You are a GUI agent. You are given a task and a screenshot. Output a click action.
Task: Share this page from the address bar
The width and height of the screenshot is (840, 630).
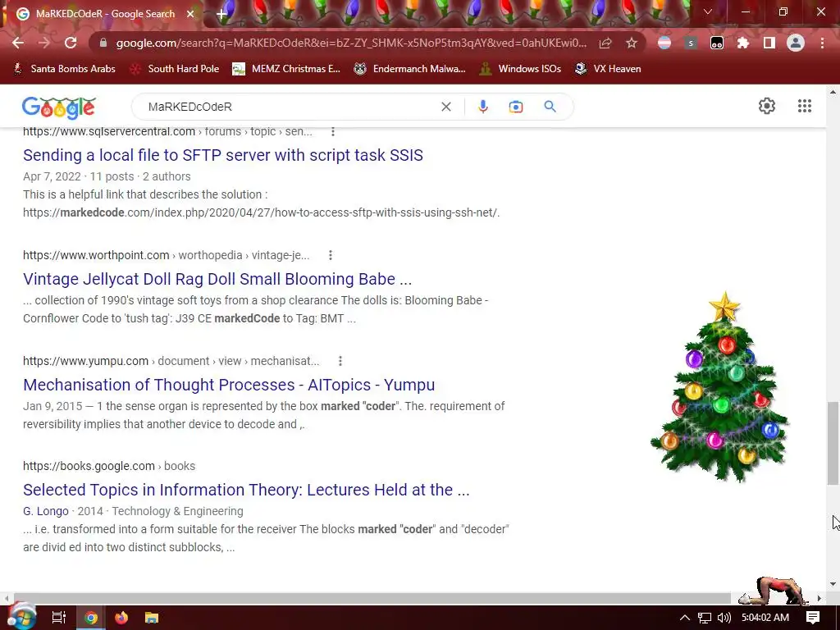(605, 43)
